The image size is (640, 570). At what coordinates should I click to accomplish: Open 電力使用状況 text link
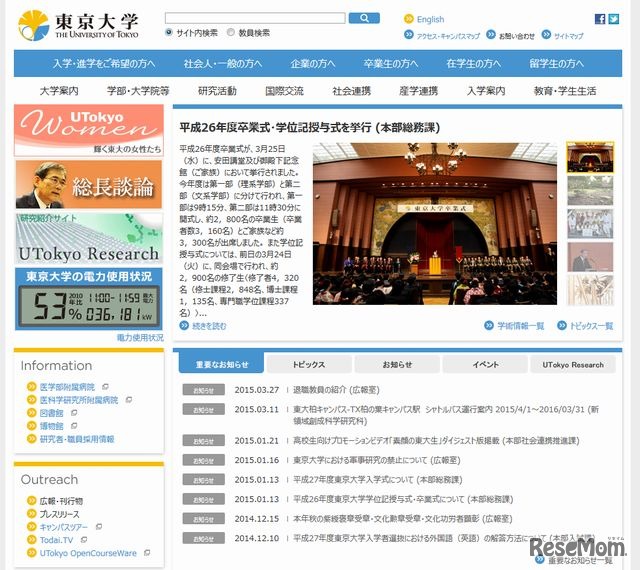140,337
